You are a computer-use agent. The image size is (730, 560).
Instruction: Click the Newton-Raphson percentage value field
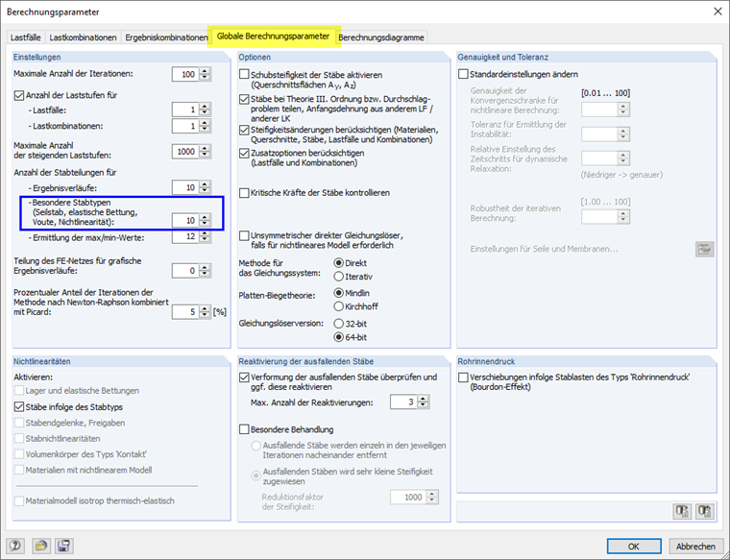(x=185, y=312)
